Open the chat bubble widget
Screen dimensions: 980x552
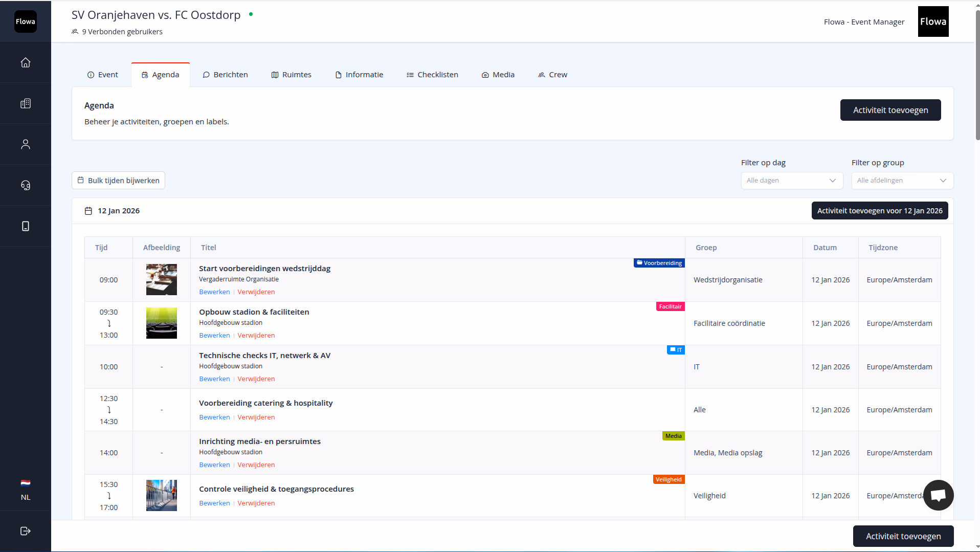point(938,495)
